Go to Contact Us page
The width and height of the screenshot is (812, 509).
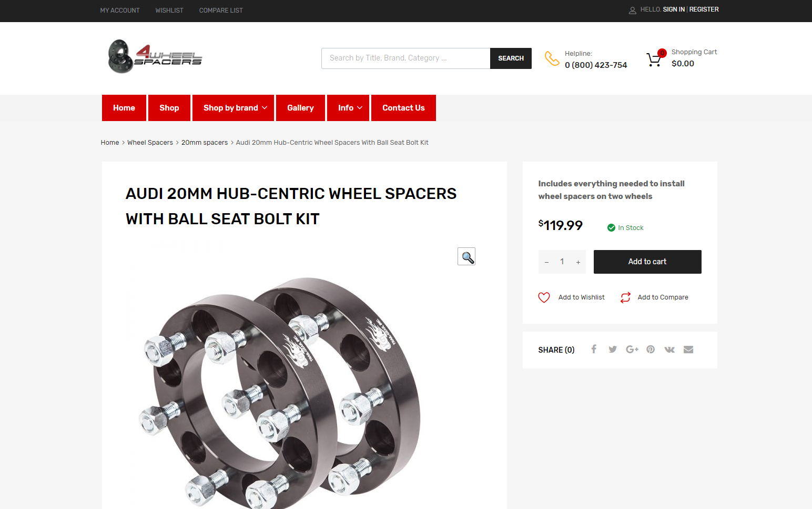403,108
